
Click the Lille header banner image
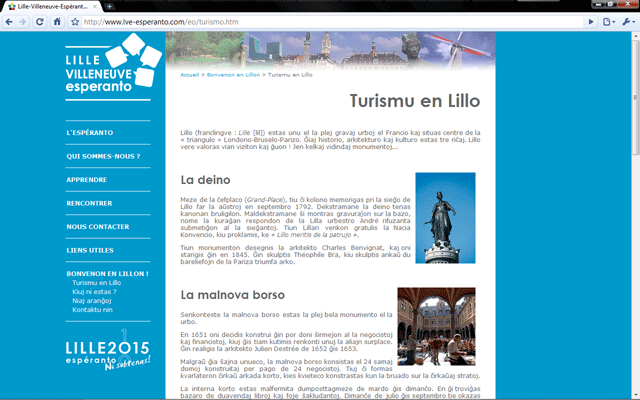(330, 51)
